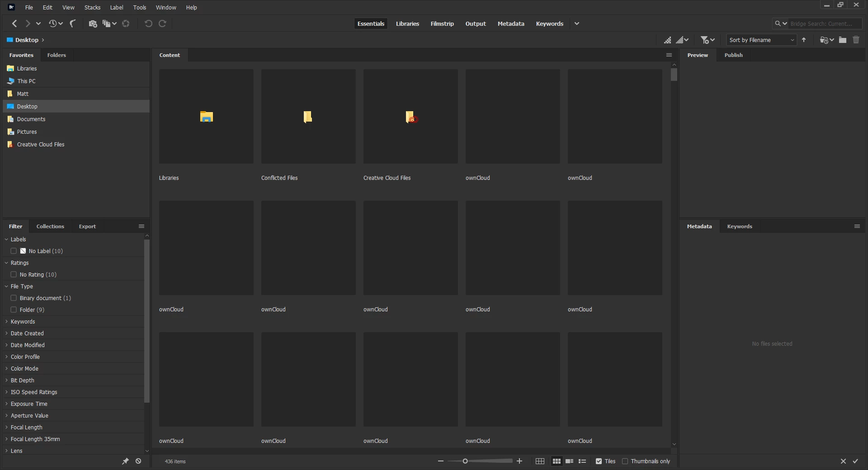This screenshot has height=470, width=868.
Task: Check the No Label filter
Action: (14, 251)
